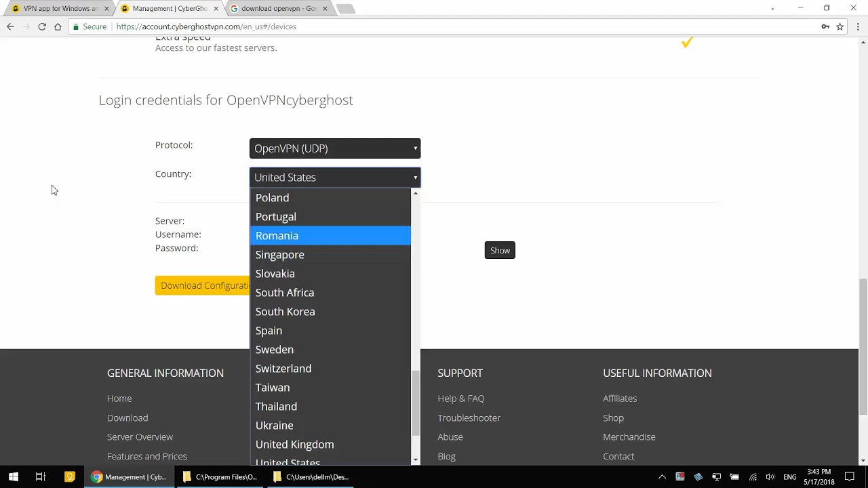Reload the current page
Viewport: 868px width, 488px height.
click(x=42, y=26)
